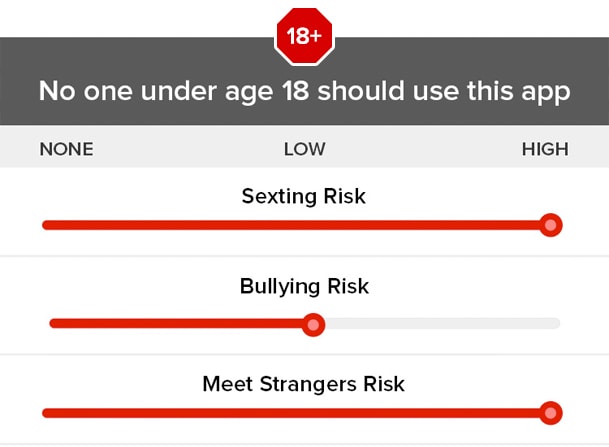This screenshot has width=609, height=447.
Task: Select the HIGH scale label
Action: point(545,149)
